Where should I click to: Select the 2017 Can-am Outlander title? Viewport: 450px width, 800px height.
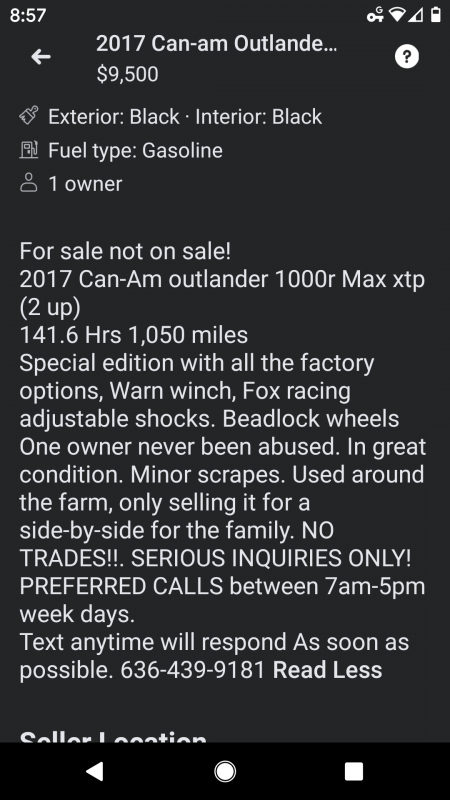216,44
